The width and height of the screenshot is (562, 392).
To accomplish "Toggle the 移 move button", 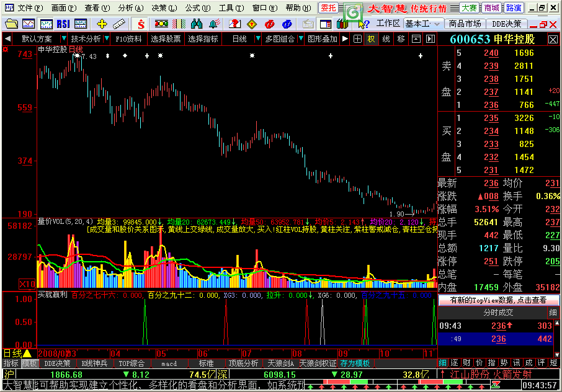I will 401,38.
